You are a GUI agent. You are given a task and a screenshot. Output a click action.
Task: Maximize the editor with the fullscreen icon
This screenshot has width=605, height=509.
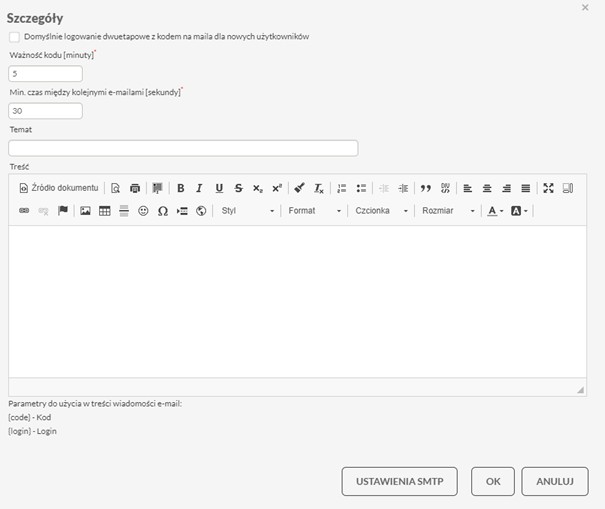[548, 188]
